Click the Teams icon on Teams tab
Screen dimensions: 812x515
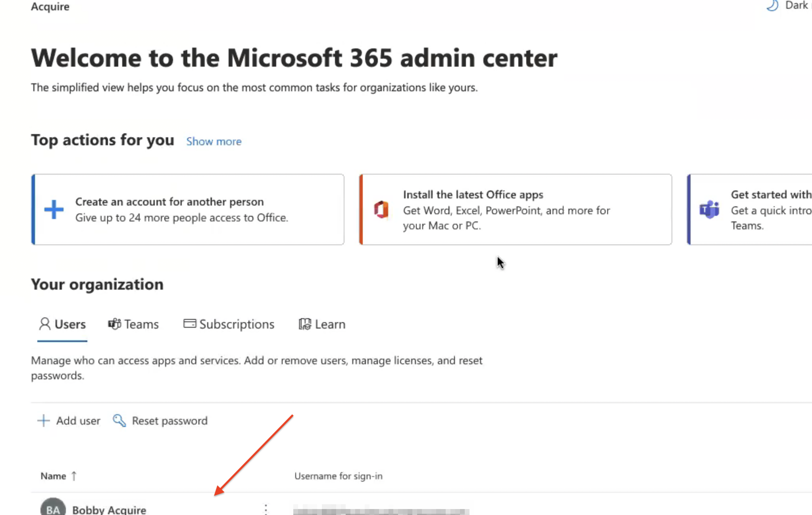[115, 324]
